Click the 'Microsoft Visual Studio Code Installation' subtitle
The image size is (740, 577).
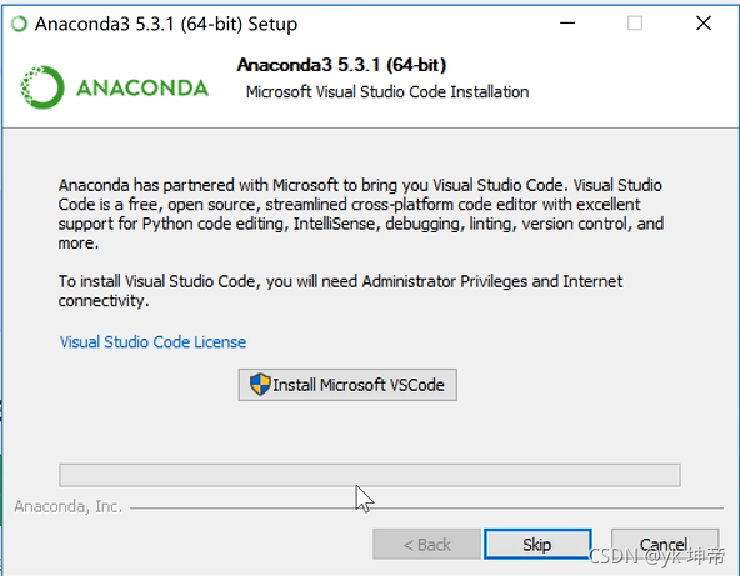pos(387,92)
